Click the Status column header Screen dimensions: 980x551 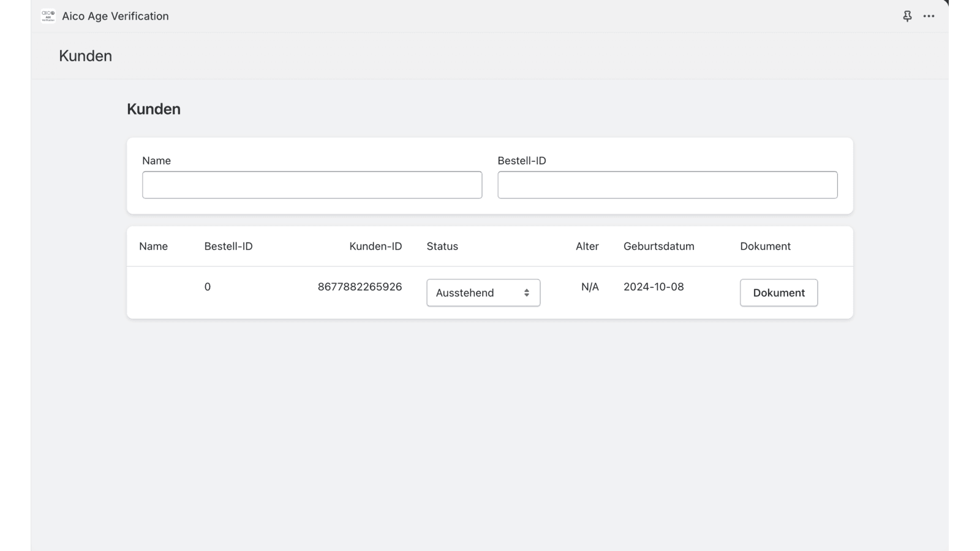click(x=442, y=246)
